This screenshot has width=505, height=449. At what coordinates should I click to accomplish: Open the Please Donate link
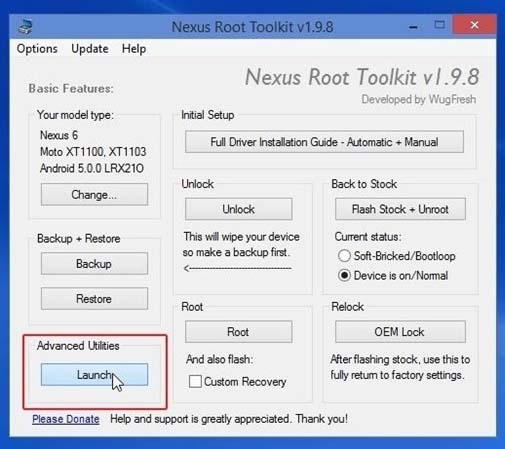pos(66,419)
